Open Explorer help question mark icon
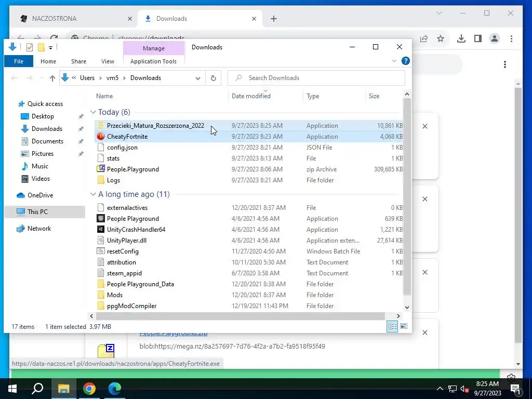 coord(405,61)
